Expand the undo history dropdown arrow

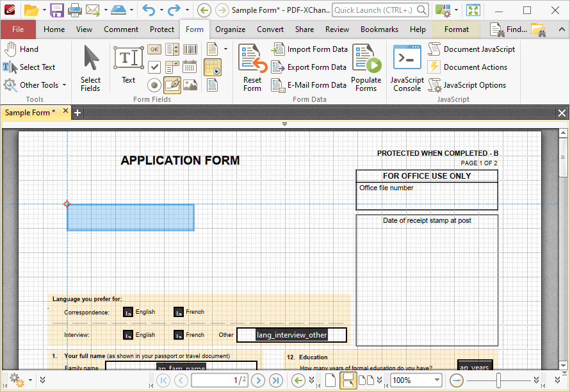point(161,10)
